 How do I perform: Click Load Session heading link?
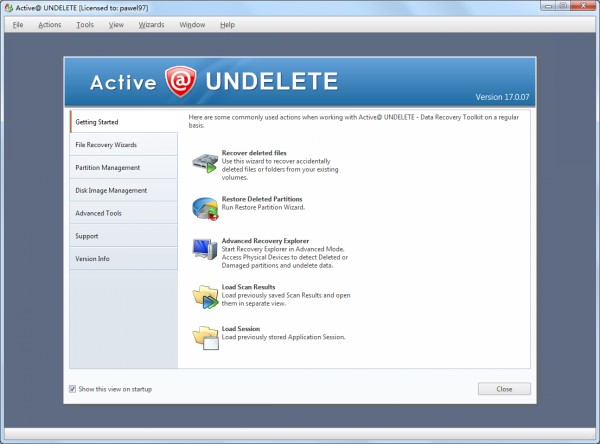coord(241,329)
